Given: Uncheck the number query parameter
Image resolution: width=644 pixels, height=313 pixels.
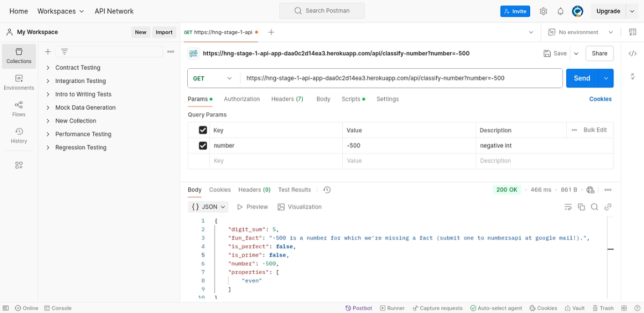Looking at the screenshot, I should (x=202, y=145).
